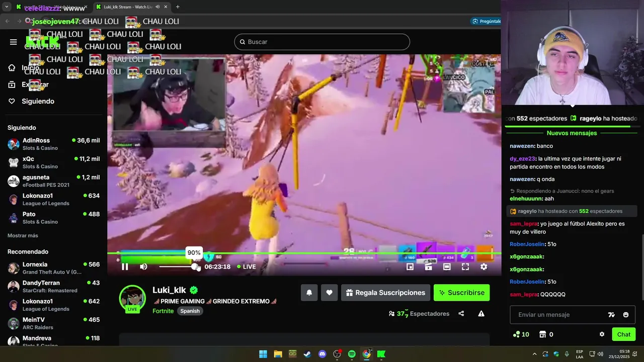The image size is (644, 362).
Task: Open the AdinRoss channel in Siguiendo
Action: (53, 144)
